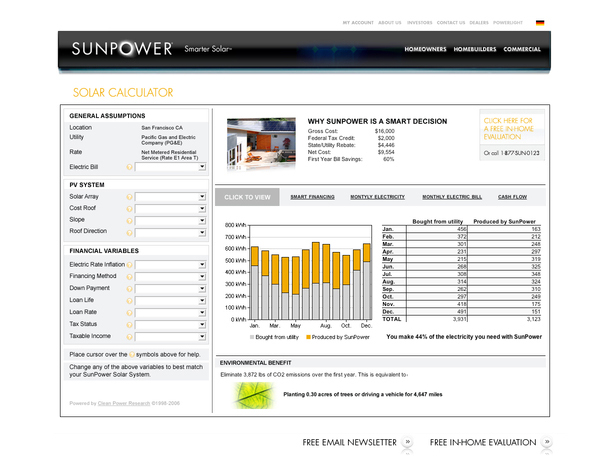This screenshot has width=600, height=471.
Task: Click the Electric Rate Inflation help icon
Action: tap(129, 265)
